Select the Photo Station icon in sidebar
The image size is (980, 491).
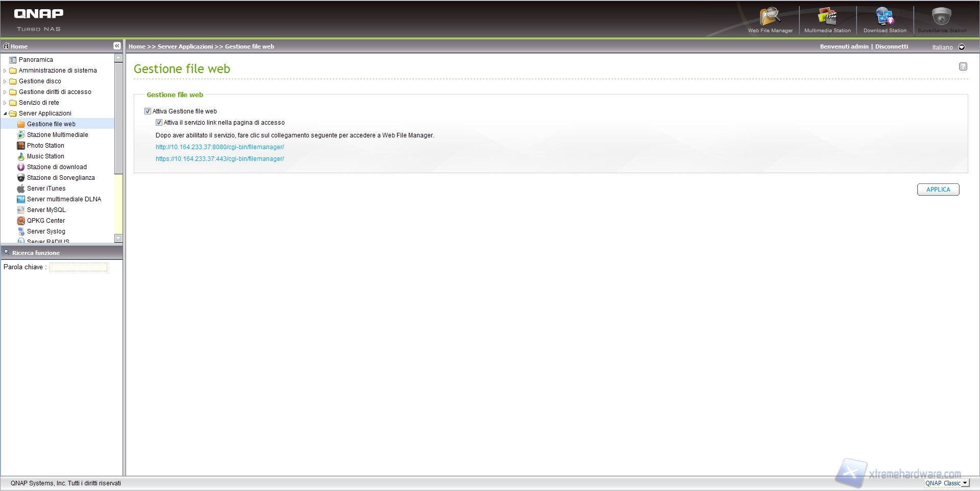click(21, 146)
